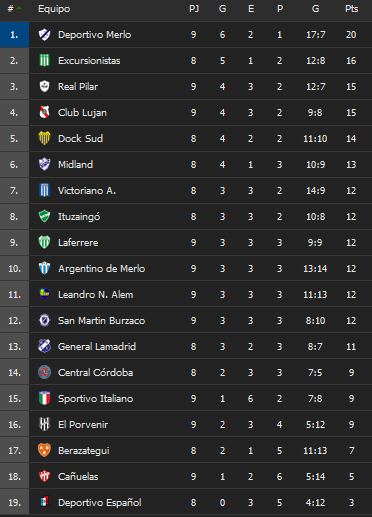372x517 pixels.
Task: Select the Deportivo Español table row
Action: pyautogui.click(x=186, y=503)
